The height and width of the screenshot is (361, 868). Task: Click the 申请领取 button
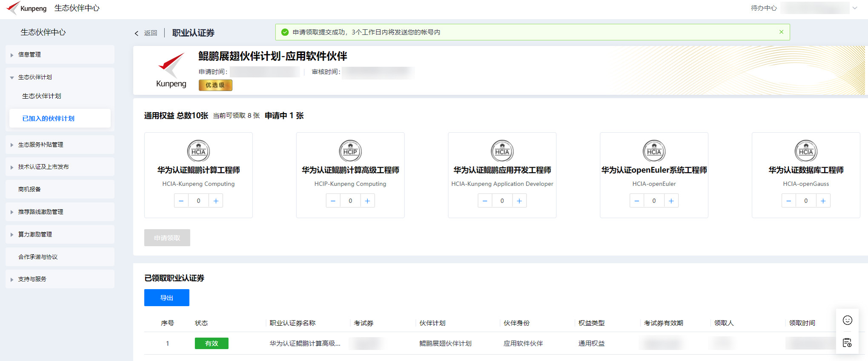[167, 238]
